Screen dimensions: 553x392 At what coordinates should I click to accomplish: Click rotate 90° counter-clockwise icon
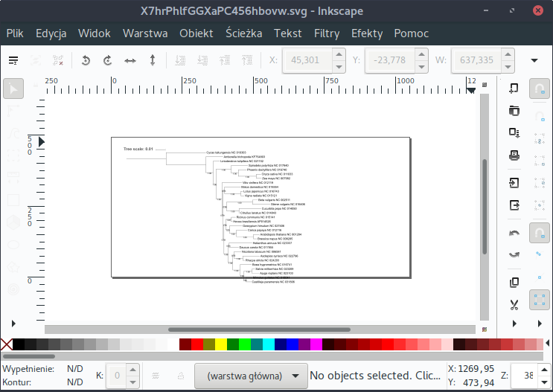click(x=86, y=60)
